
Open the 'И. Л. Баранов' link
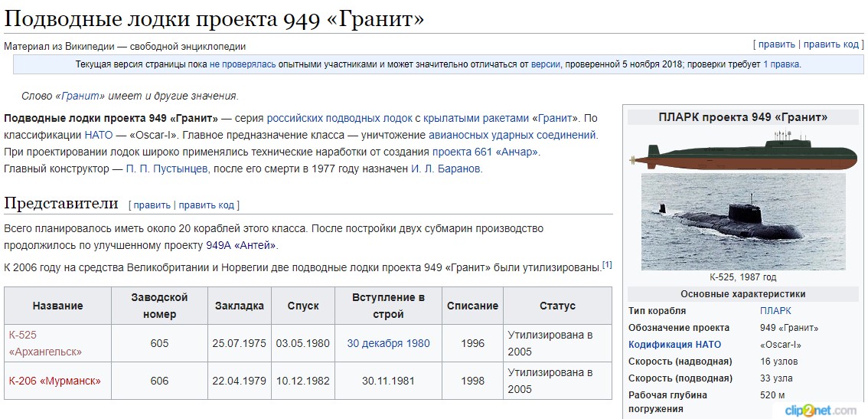coord(445,169)
